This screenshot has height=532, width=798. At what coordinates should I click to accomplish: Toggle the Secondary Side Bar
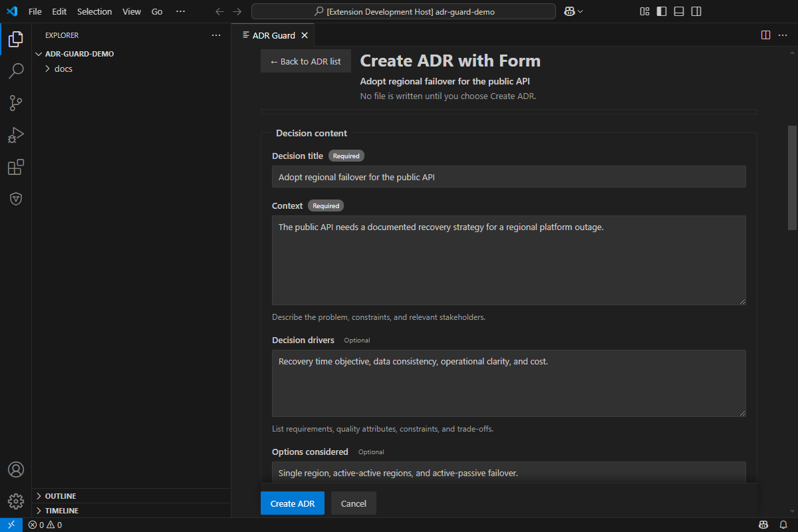[696, 11]
